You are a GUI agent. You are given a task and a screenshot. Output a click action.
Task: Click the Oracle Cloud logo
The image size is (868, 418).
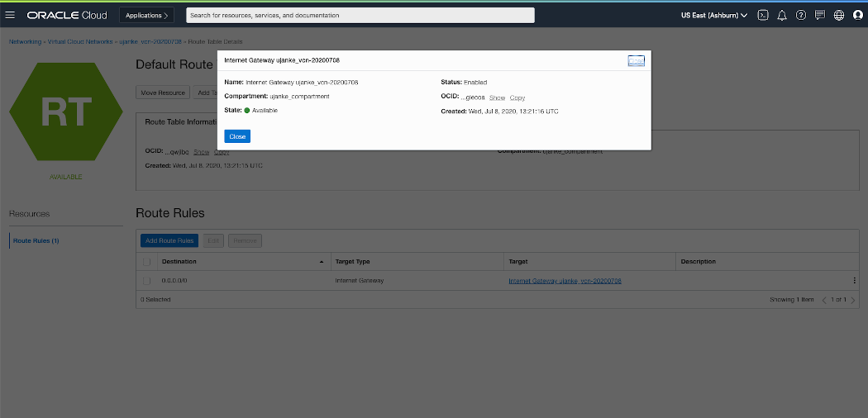(67, 15)
